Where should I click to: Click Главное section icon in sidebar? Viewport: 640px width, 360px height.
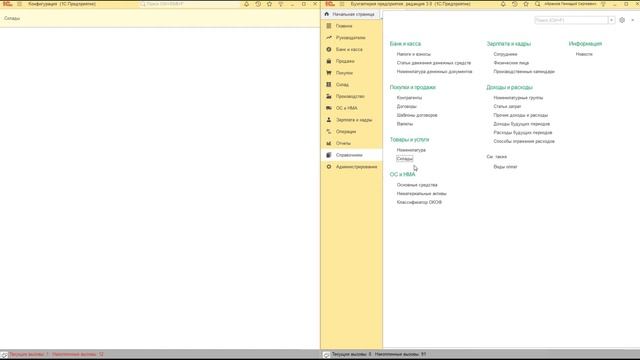329,26
